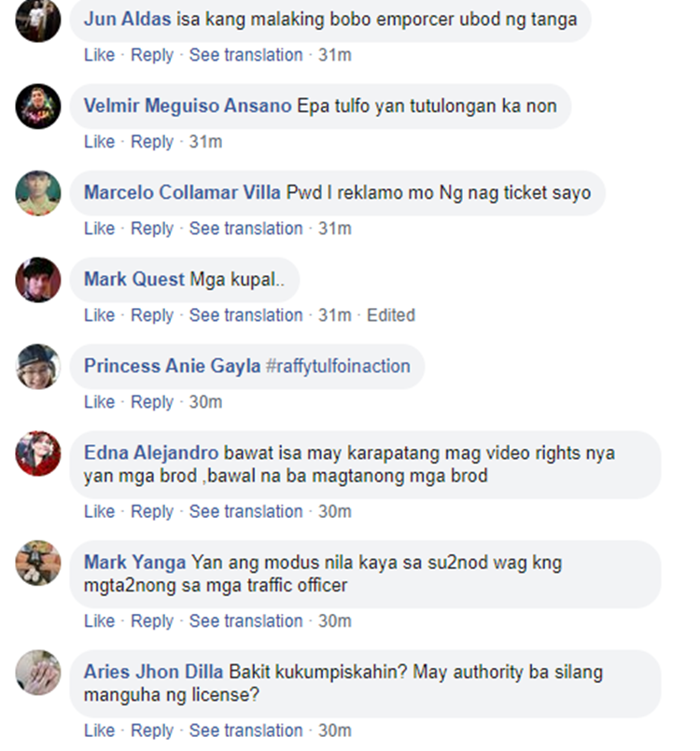
Task: Open Mark Quest's avatar image
Action: (x=38, y=280)
